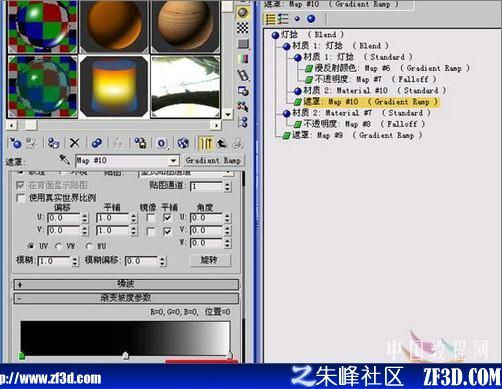Click the 旋转 rotate button
The height and width of the screenshot is (389, 502).
[x=210, y=260]
